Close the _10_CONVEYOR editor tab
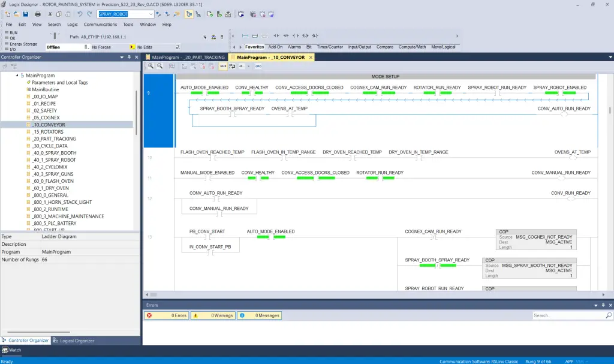 [311, 57]
